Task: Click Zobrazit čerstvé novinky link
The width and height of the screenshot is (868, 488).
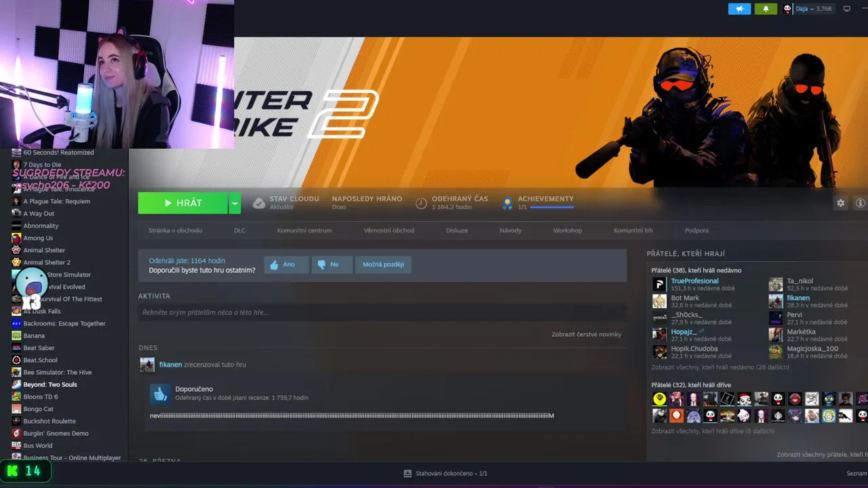Action: [586, 334]
